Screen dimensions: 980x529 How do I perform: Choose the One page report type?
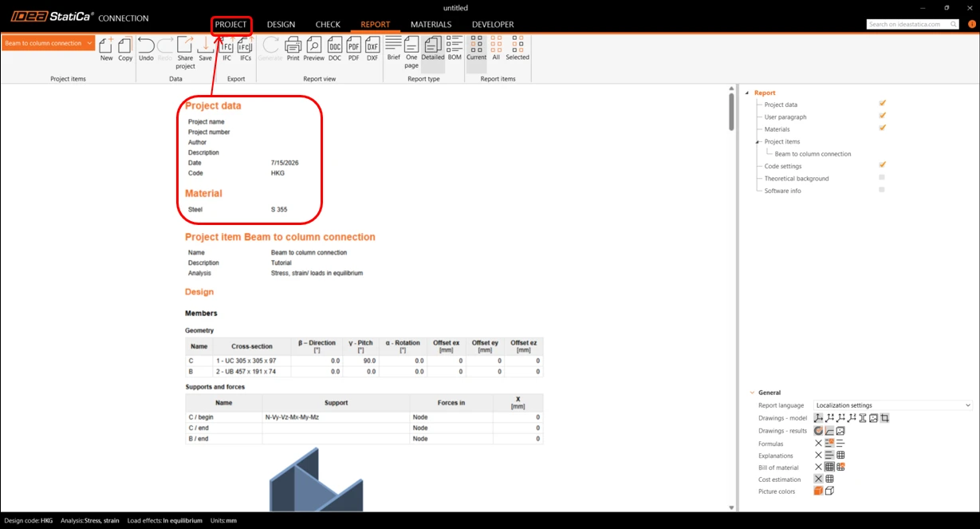[x=411, y=53]
